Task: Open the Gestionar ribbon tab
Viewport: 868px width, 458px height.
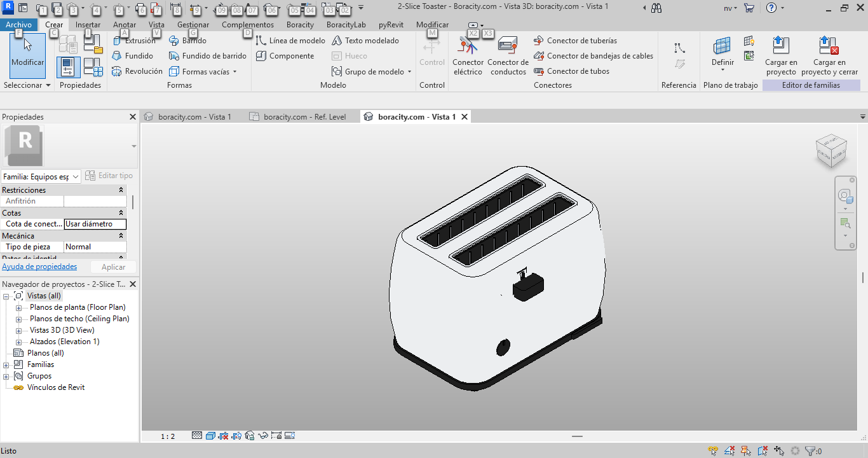Action: (x=193, y=25)
